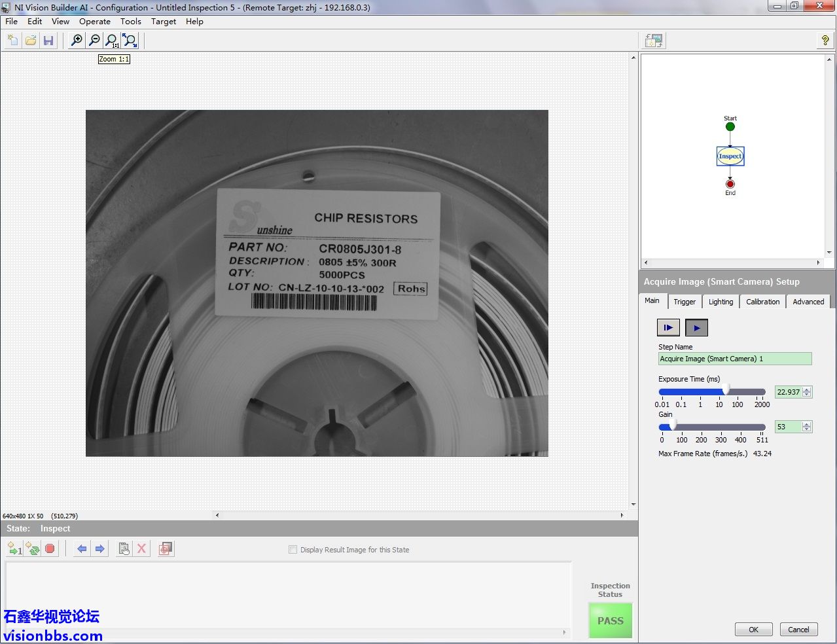
Task: Click the Zoom In magnifier icon
Action: point(77,41)
